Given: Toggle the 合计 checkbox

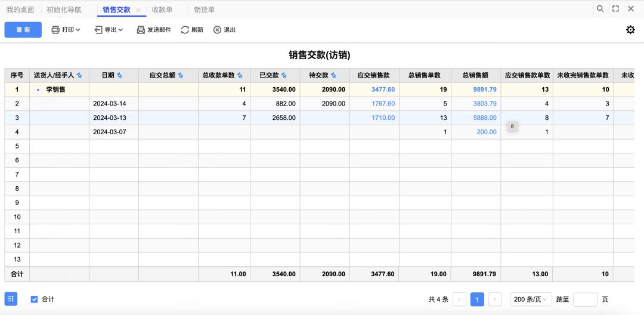Looking at the screenshot, I should [35, 299].
